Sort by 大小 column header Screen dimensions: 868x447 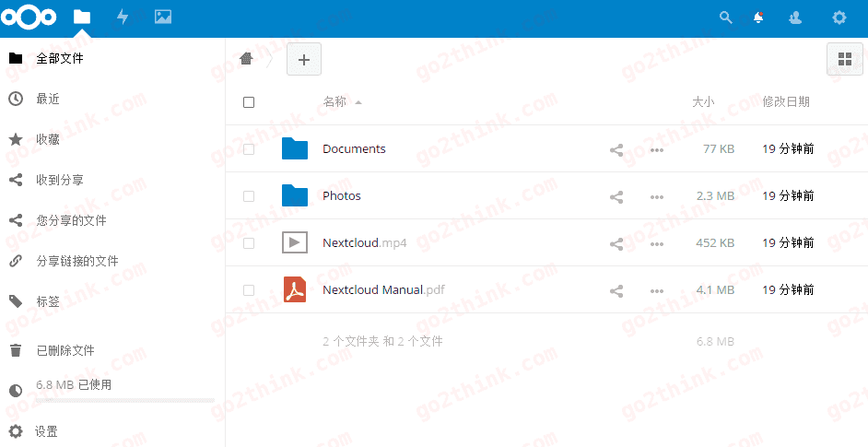[x=703, y=102]
